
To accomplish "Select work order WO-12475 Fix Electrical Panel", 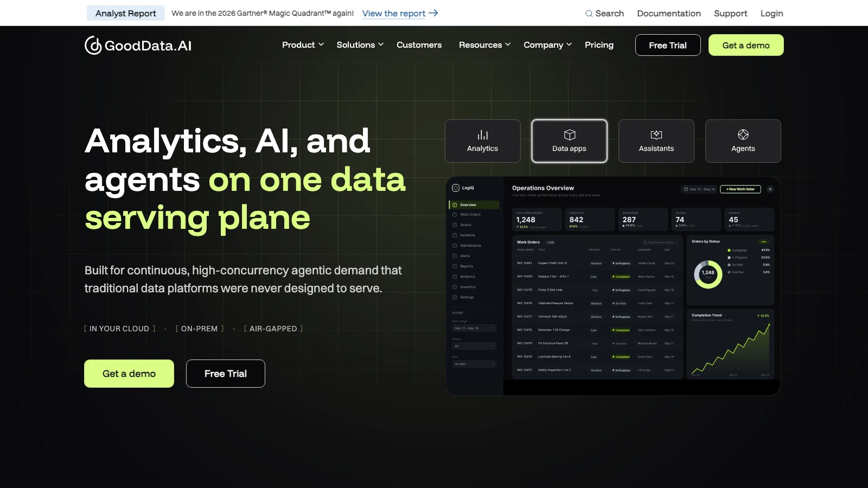I will pos(597,343).
